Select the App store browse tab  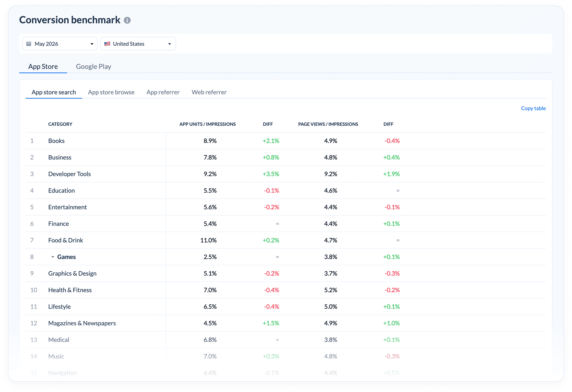(x=111, y=92)
